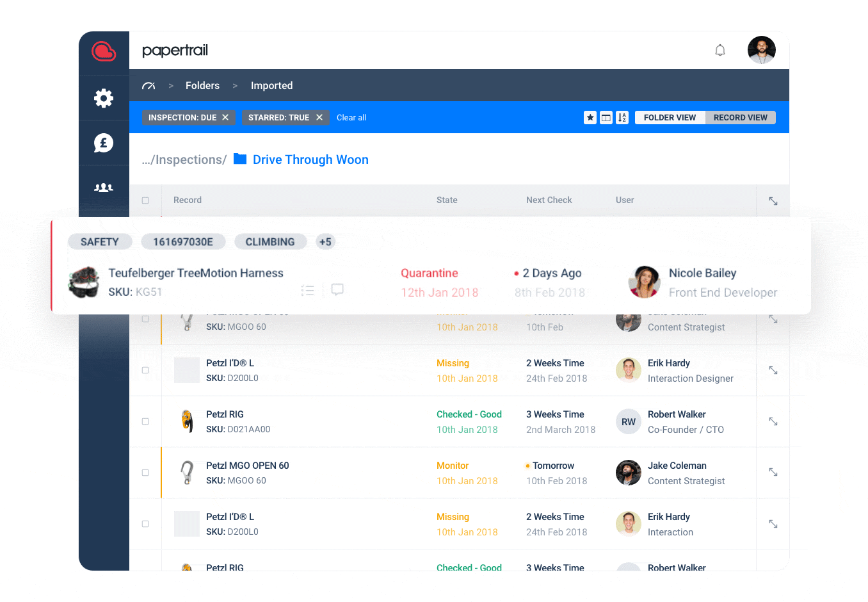Click the A-Z sort icon

click(x=622, y=117)
